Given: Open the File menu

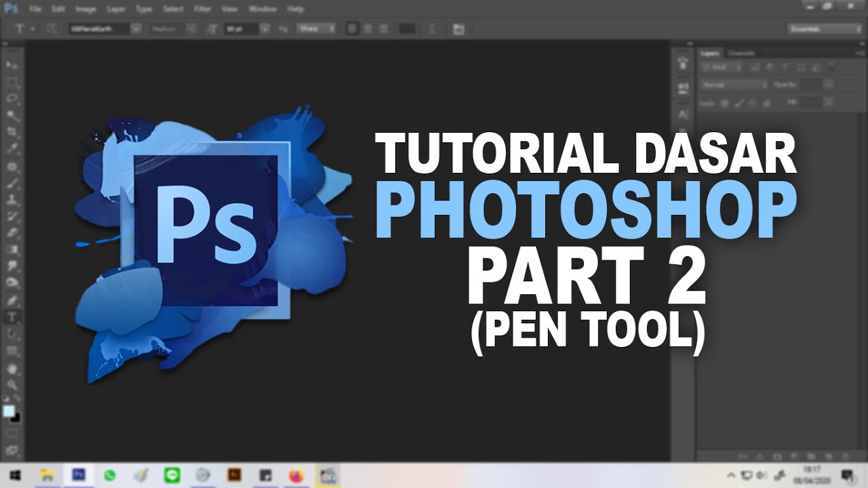Looking at the screenshot, I should (x=35, y=9).
